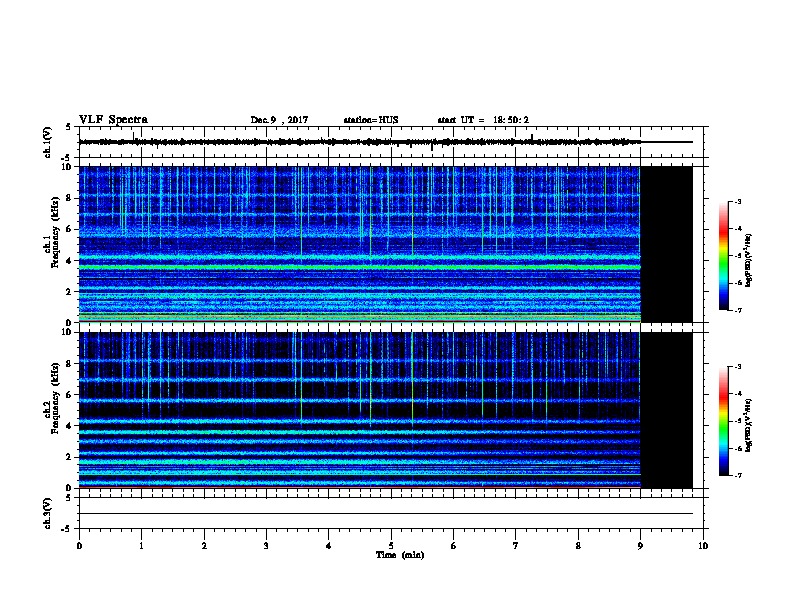
Task: Click the ch.1 spectrogram "2" kHz tick label
Action: [69, 292]
